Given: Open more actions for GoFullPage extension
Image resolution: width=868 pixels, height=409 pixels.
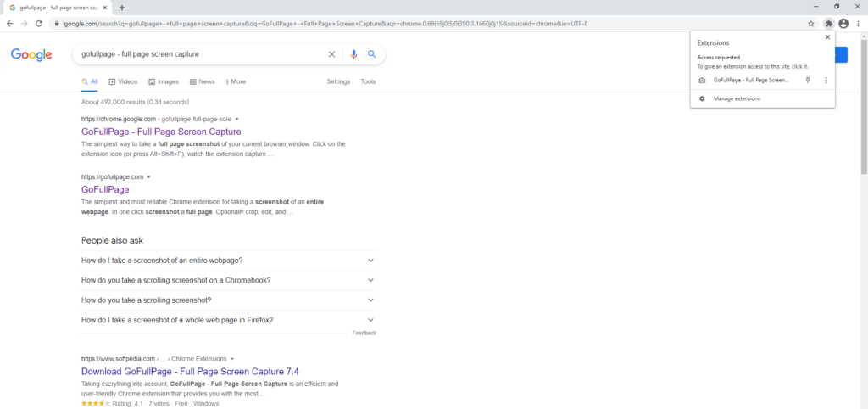Looking at the screenshot, I should point(826,81).
